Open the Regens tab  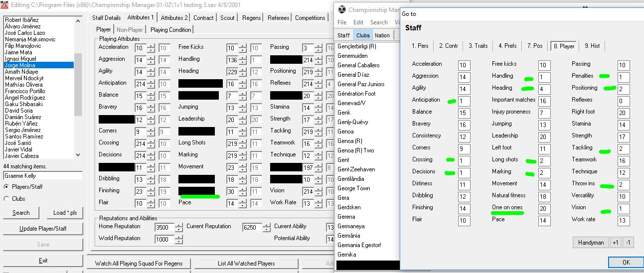(251, 18)
